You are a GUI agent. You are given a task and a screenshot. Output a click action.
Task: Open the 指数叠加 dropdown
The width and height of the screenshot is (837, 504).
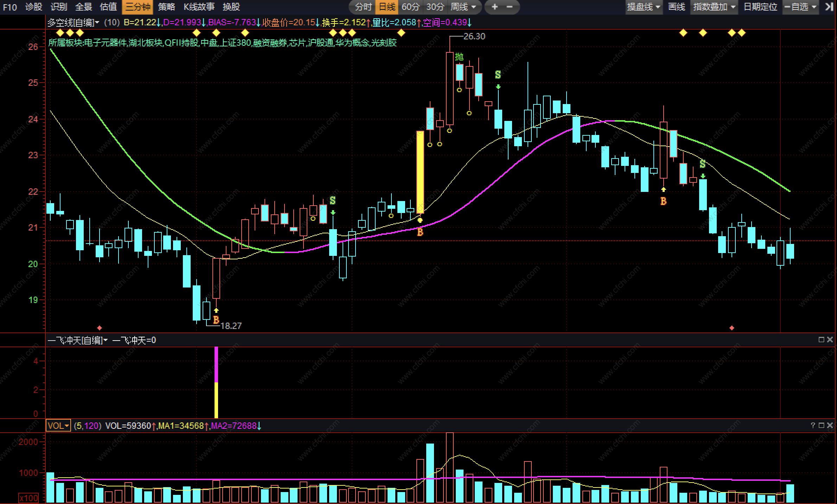[x=714, y=7]
